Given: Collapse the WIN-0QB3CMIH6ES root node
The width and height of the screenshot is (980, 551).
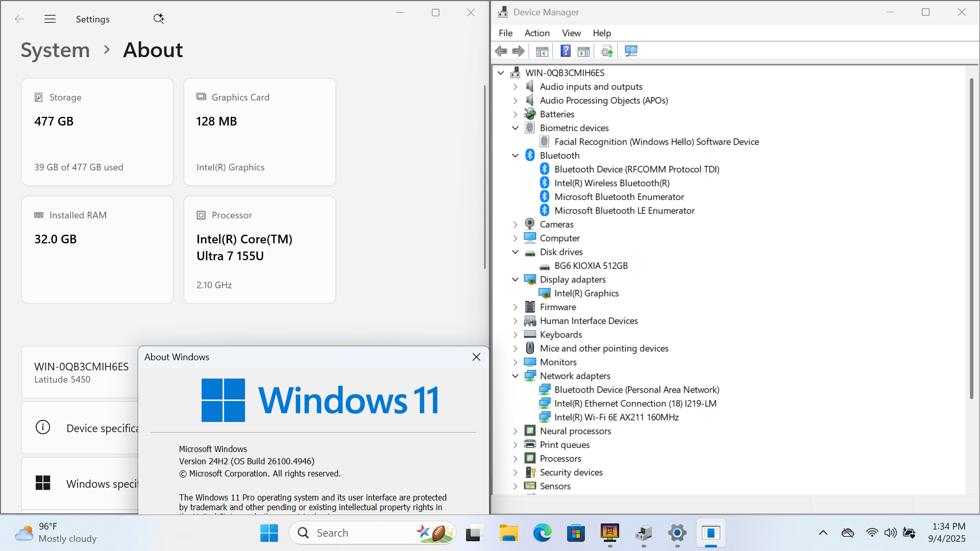Looking at the screenshot, I should tap(501, 73).
